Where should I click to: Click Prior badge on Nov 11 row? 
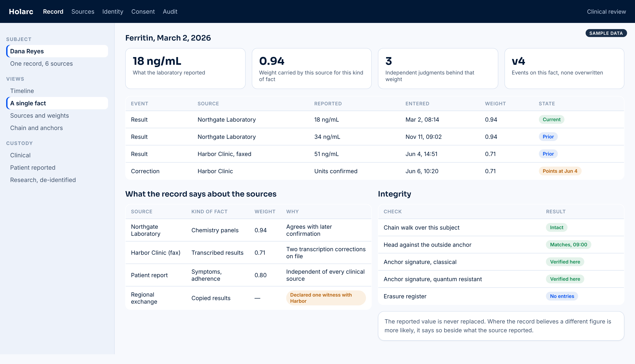(x=548, y=137)
